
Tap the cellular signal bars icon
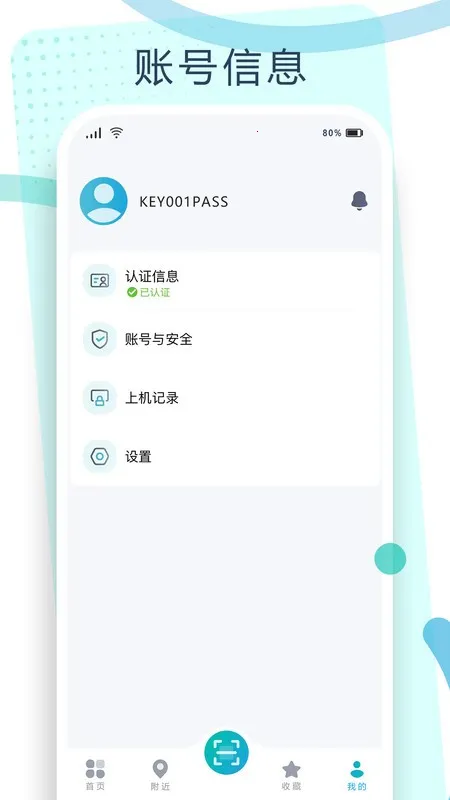click(94, 134)
